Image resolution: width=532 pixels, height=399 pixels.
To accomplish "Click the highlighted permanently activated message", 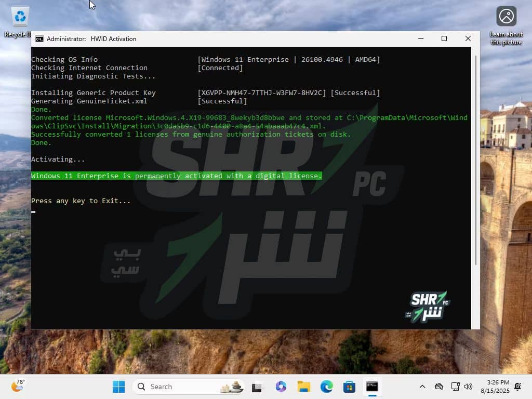I will coord(177,176).
